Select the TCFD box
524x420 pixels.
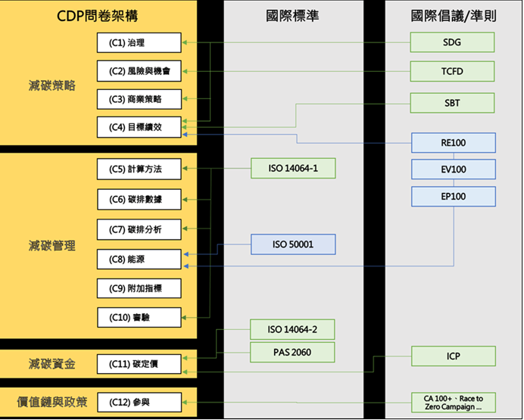452,71
